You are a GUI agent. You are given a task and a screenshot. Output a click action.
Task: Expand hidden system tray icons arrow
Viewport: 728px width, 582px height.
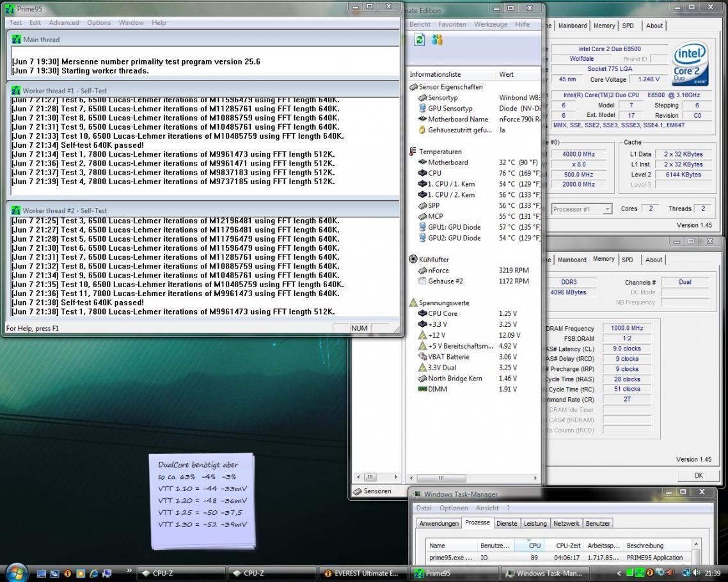click(619, 573)
